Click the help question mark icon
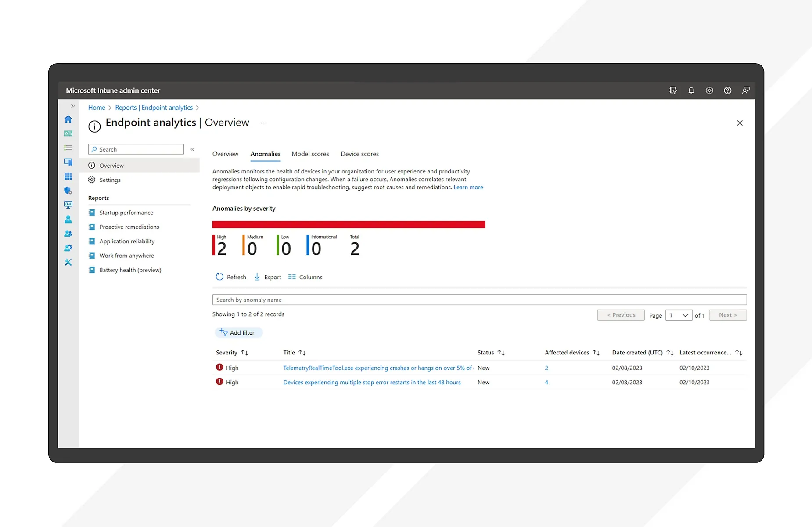 click(x=727, y=90)
